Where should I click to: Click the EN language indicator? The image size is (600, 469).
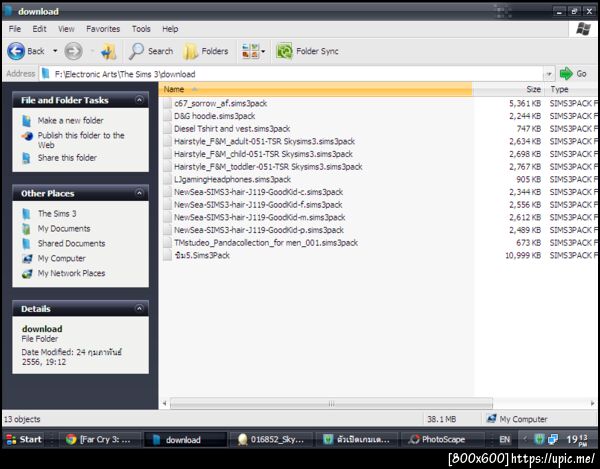point(504,439)
